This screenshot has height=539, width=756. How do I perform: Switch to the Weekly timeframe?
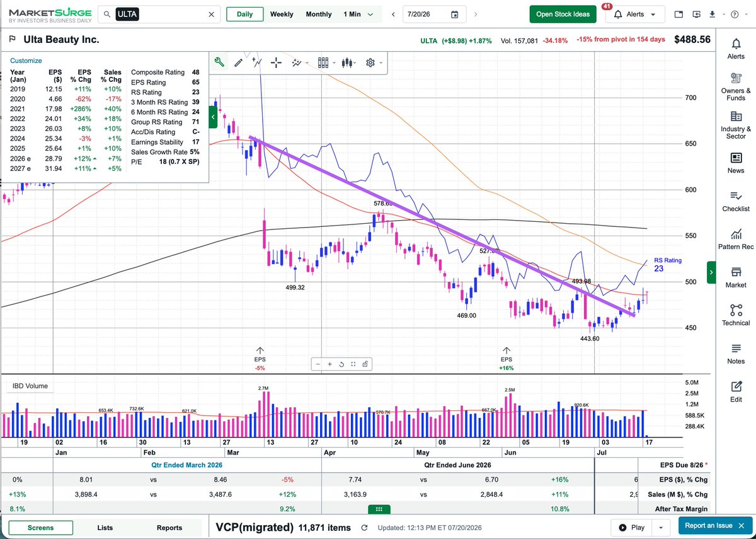click(x=282, y=14)
